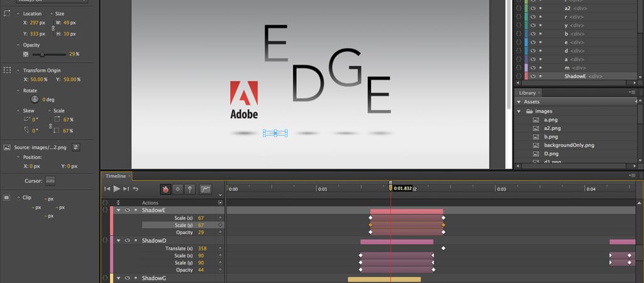Select the Library panel tab
The width and height of the screenshot is (644, 283).
coord(527,92)
